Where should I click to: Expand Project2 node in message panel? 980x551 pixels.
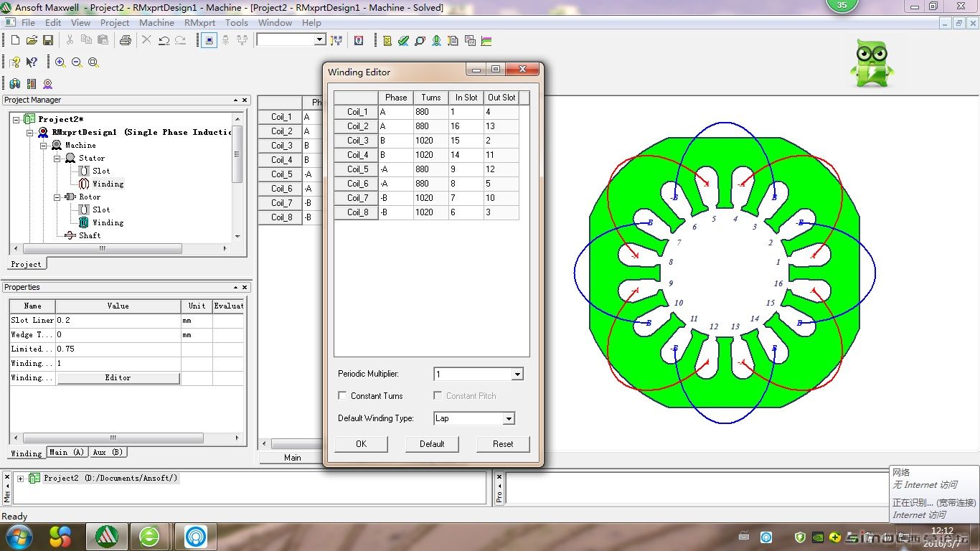pos(20,478)
